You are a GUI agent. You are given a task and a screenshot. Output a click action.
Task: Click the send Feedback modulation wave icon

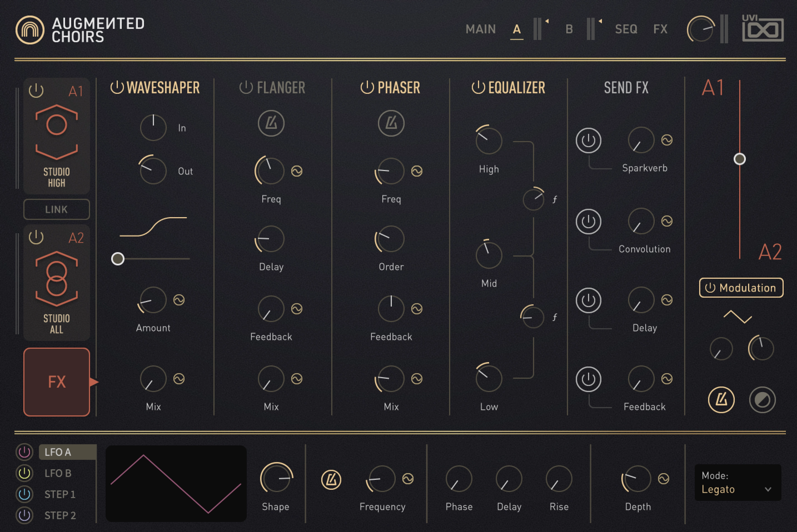[667, 379]
